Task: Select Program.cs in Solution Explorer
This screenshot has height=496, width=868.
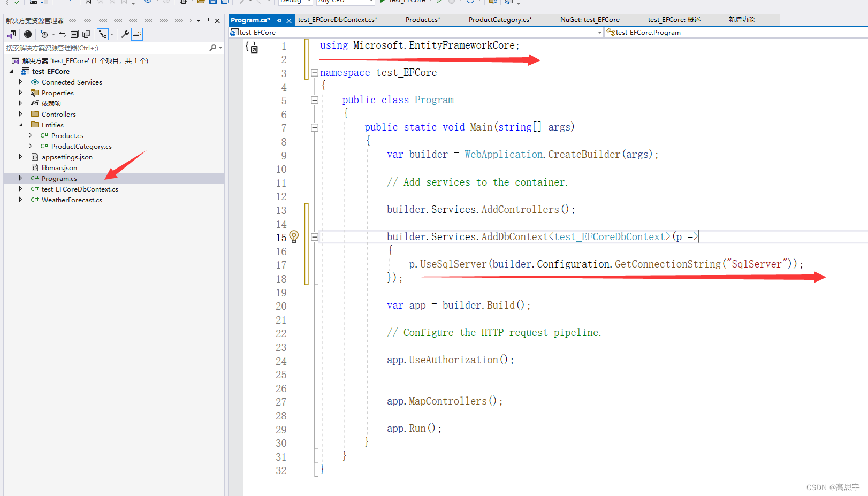Action: pos(59,178)
